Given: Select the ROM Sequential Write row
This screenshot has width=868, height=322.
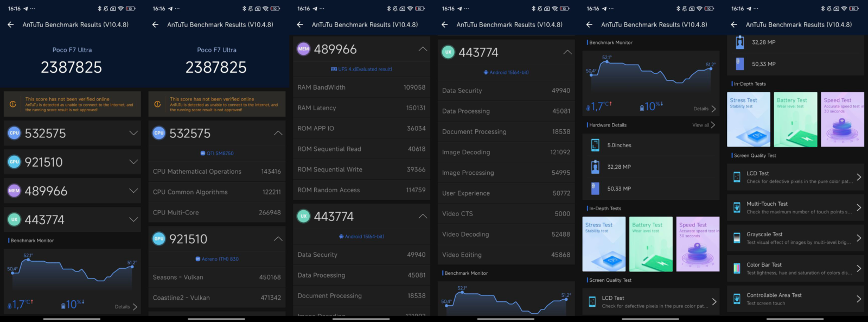Looking at the screenshot, I should click(361, 169).
